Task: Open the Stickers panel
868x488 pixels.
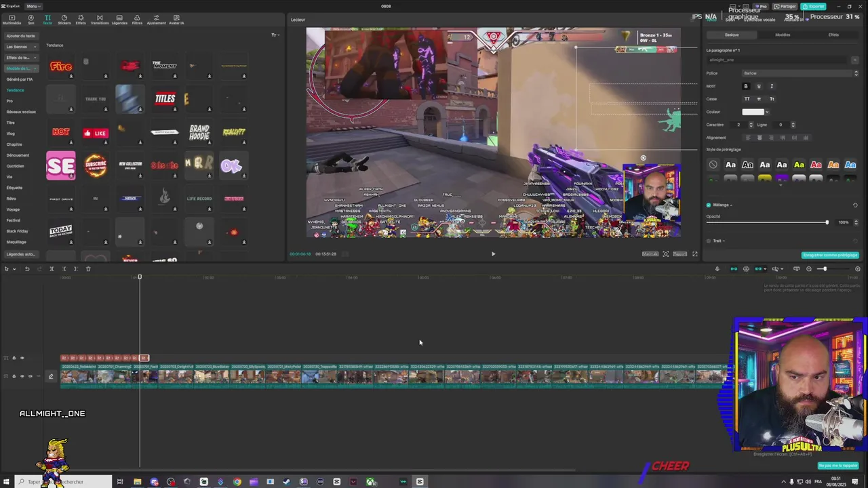Action: pos(64,20)
